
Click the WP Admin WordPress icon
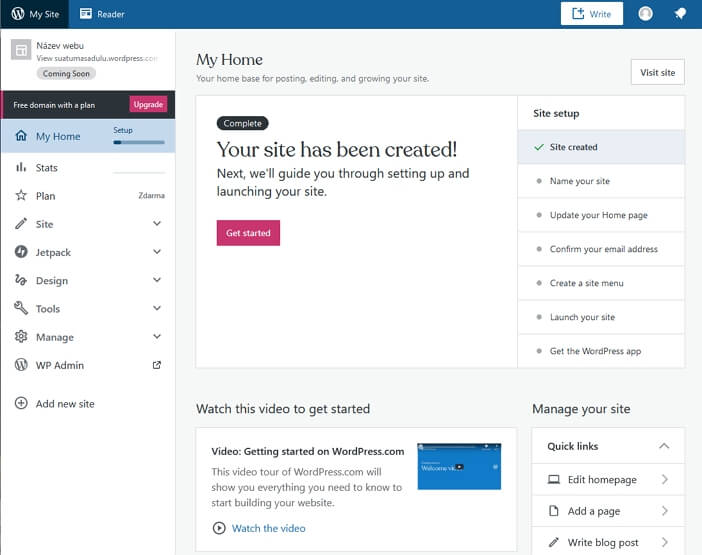point(21,365)
